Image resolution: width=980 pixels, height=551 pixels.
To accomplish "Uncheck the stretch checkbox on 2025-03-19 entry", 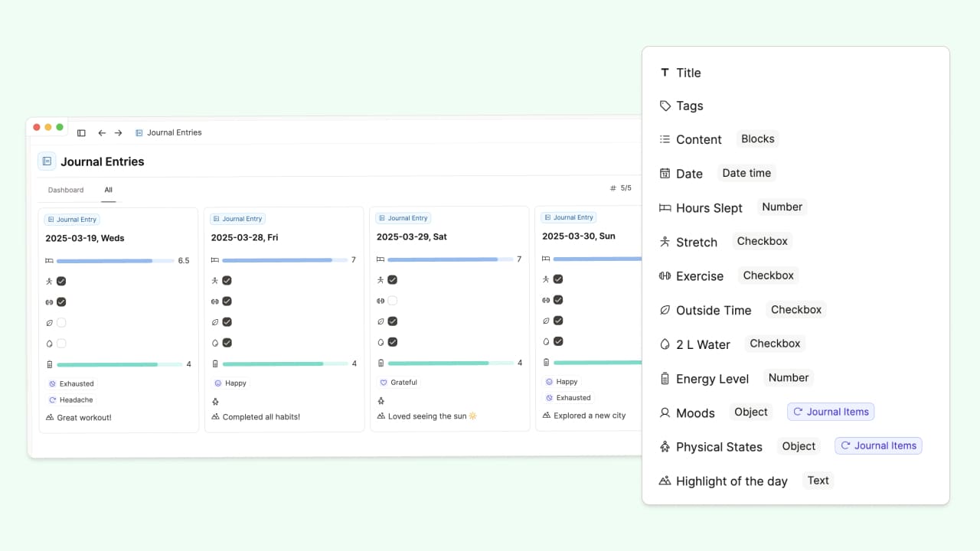I will pos(61,282).
